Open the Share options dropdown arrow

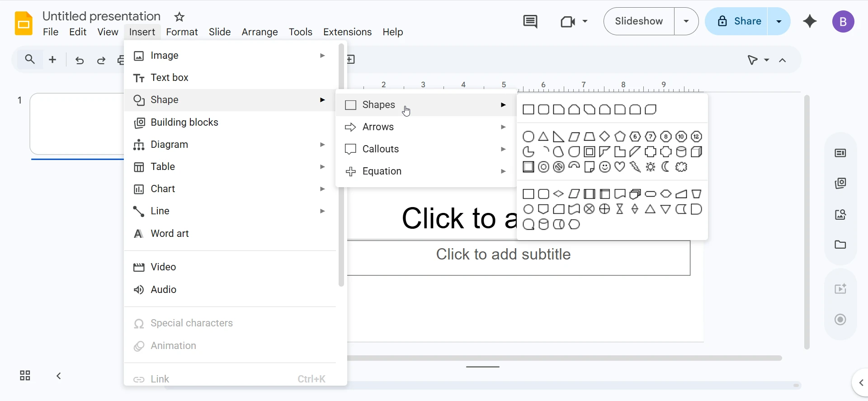point(779,21)
